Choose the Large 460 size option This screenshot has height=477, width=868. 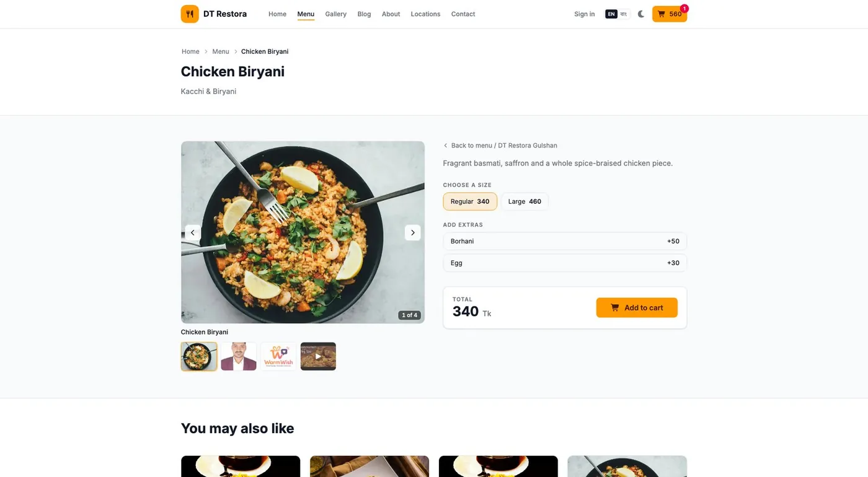tap(525, 201)
